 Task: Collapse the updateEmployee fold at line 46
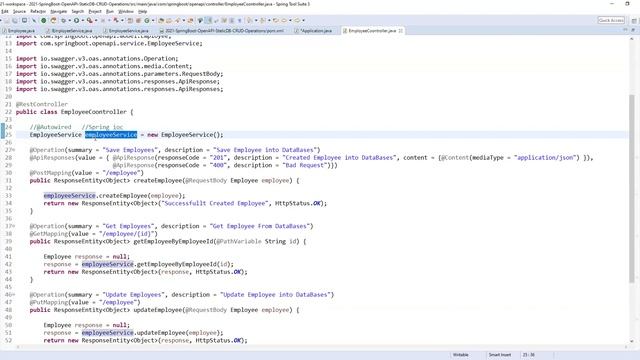point(14,295)
